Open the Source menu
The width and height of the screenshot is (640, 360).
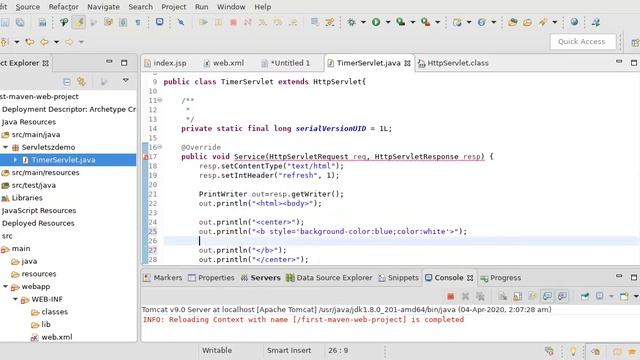(28, 7)
